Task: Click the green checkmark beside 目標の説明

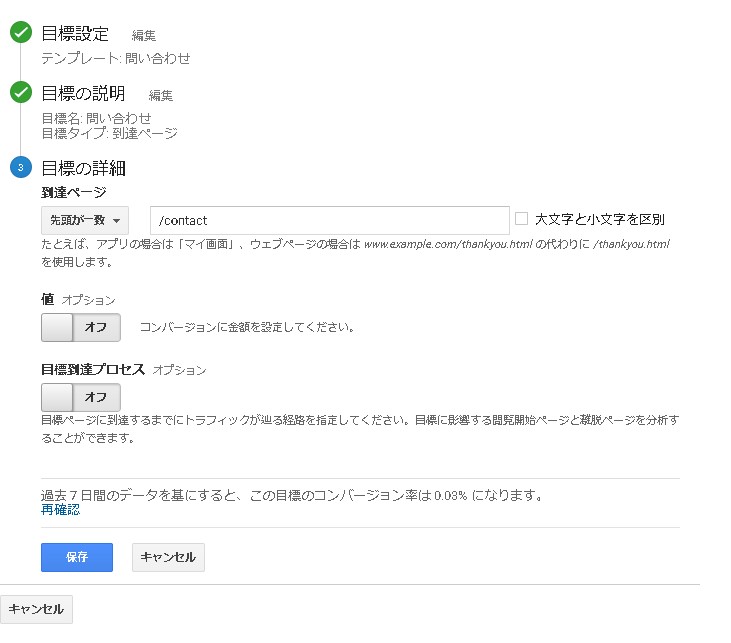Action: coord(20,93)
